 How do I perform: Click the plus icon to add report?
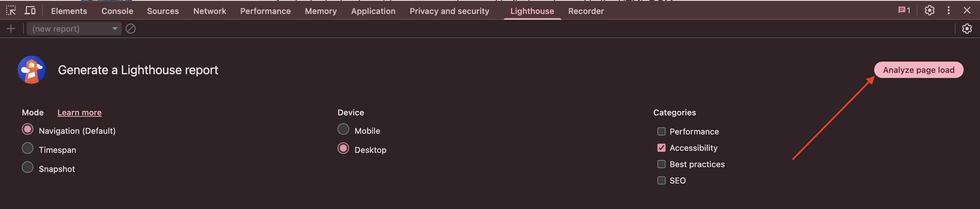(x=11, y=29)
